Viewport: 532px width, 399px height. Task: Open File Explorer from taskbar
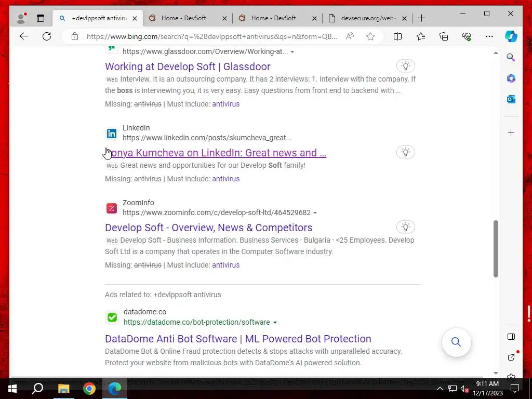(63, 389)
